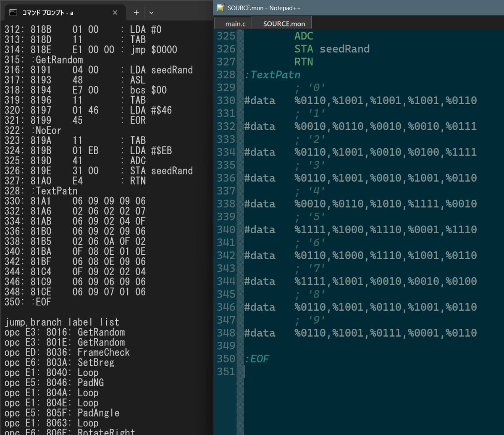Click 'STA seedRand' in the Notepad++ editor
This screenshot has height=435, width=504.
pos(332,49)
